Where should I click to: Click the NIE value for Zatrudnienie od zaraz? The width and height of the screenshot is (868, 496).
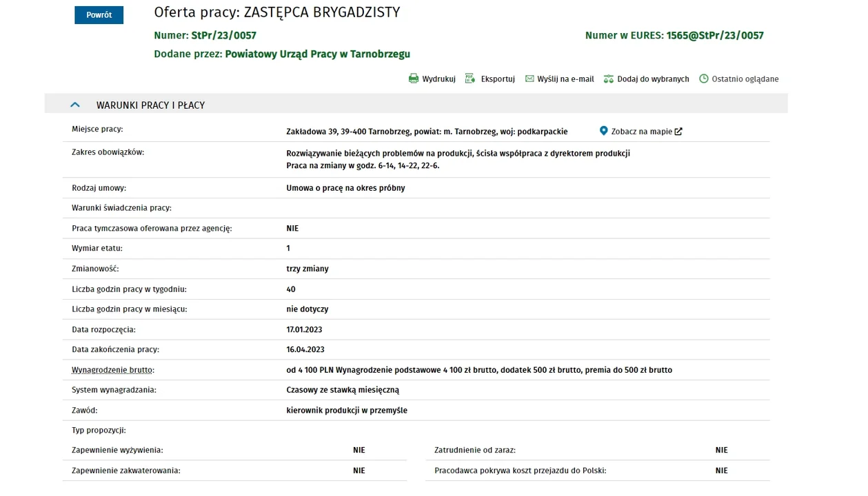coord(721,450)
